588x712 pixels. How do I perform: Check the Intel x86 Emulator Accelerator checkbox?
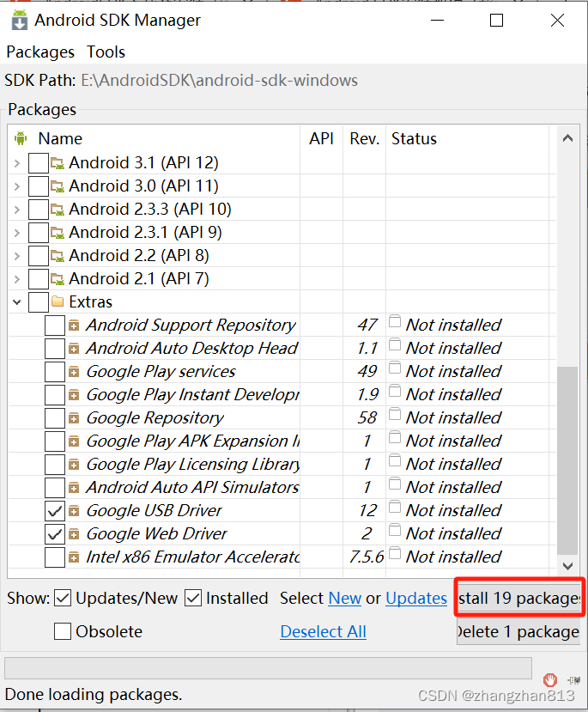tap(55, 557)
